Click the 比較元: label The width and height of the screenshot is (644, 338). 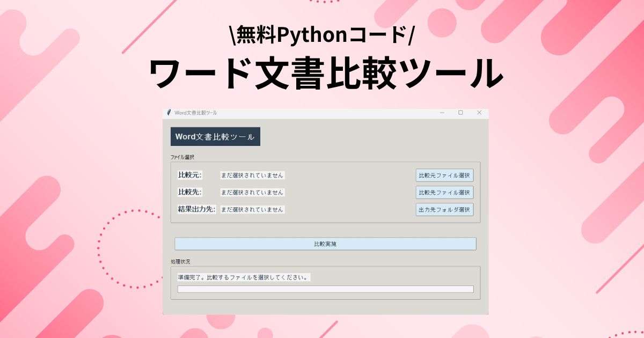tap(189, 175)
